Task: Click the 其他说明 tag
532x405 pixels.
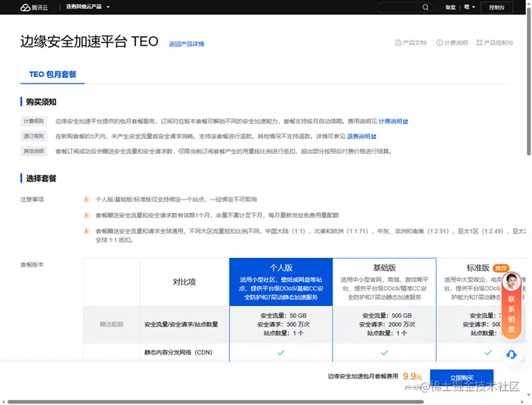Action: 33,151
